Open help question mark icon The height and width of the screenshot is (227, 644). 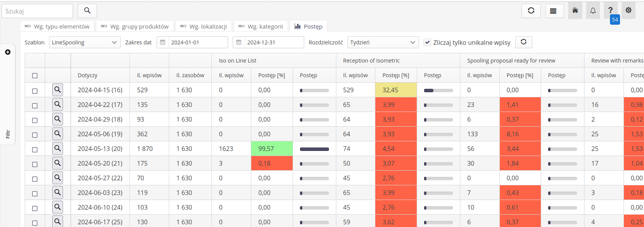pyautogui.click(x=610, y=10)
